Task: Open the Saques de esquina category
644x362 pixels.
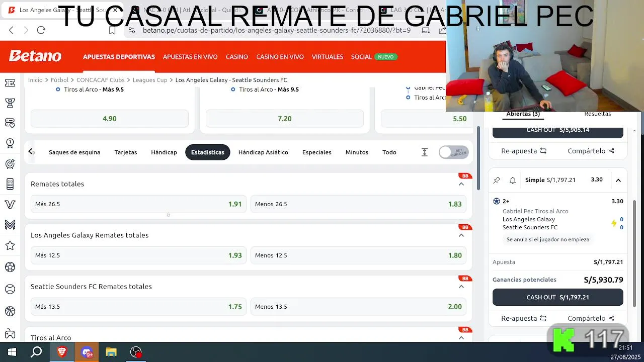Action: point(74,152)
